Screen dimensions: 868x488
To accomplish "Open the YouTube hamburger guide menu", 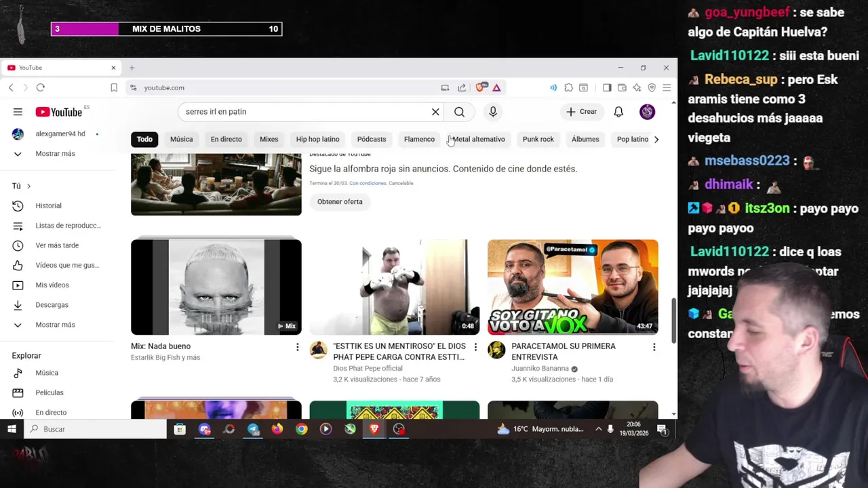I will 18,112.
